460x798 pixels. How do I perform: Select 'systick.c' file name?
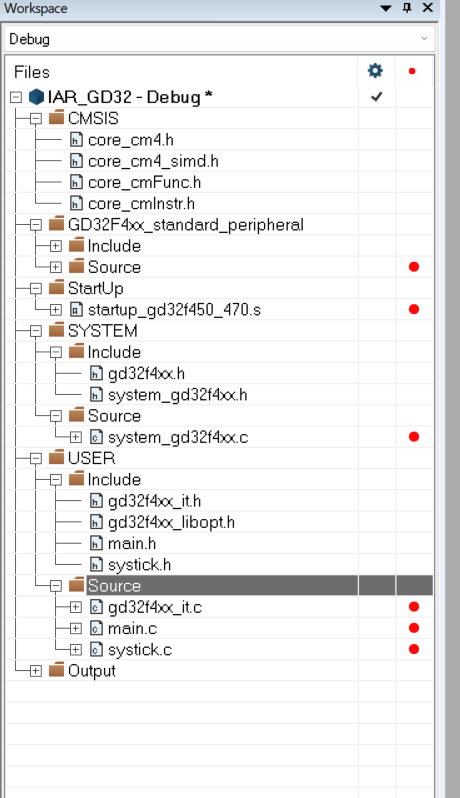point(140,650)
